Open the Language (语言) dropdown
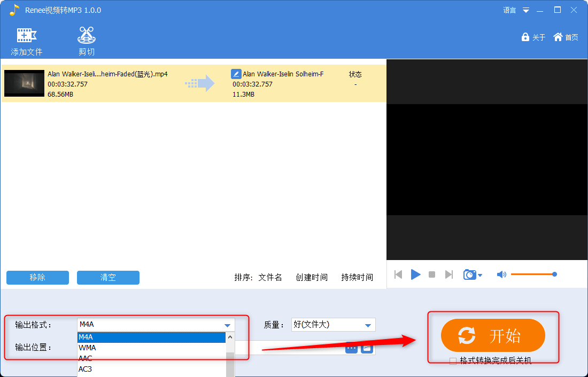The width and height of the screenshot is (588, 377). point(516,10)
